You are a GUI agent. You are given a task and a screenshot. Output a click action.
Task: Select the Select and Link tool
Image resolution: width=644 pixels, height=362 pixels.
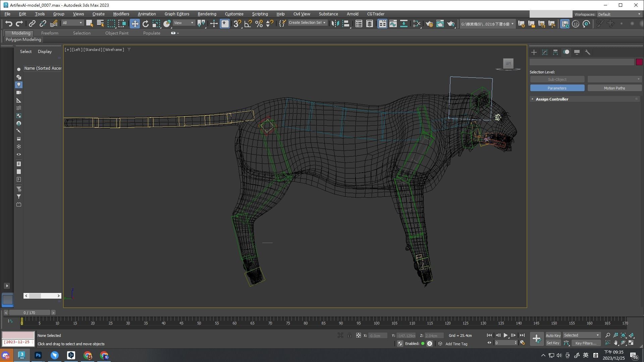32,23
